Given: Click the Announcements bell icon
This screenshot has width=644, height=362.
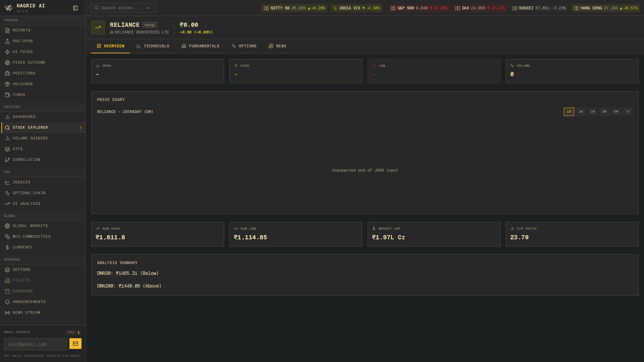Looking at the screenshot, I should 7,302.
